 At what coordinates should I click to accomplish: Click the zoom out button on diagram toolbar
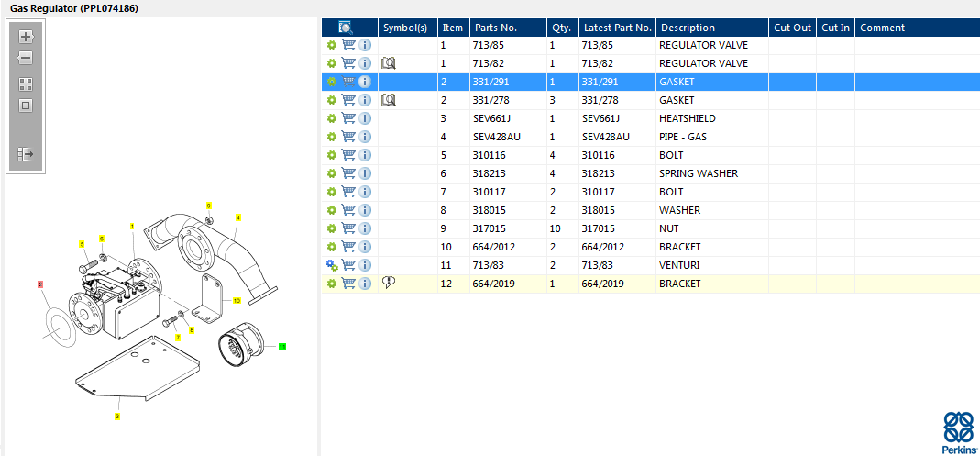tap(25, 58)
